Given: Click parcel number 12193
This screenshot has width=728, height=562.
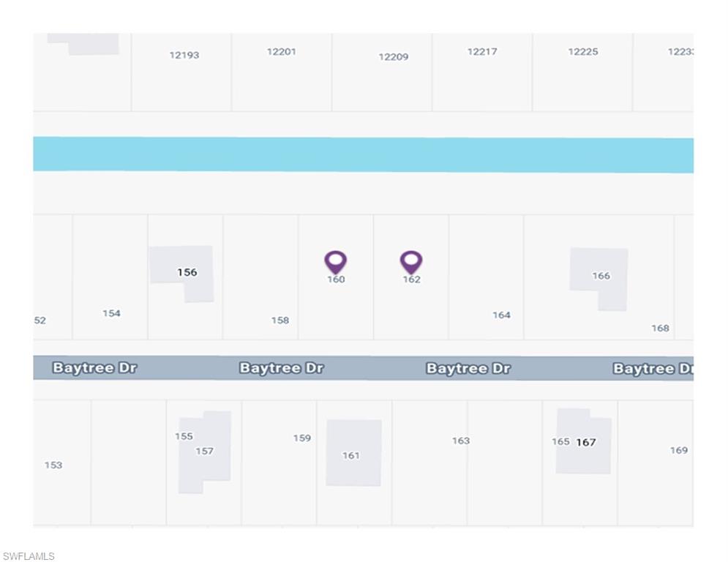Looking at the screenshot, I should coord(184,55).
